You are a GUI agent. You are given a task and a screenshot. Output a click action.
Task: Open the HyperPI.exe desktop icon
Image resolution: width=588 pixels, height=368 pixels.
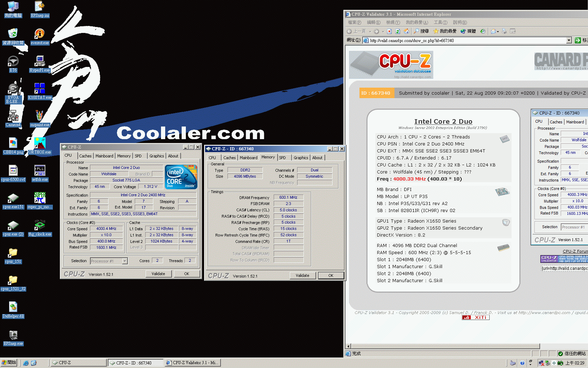[x=40, y=64]
